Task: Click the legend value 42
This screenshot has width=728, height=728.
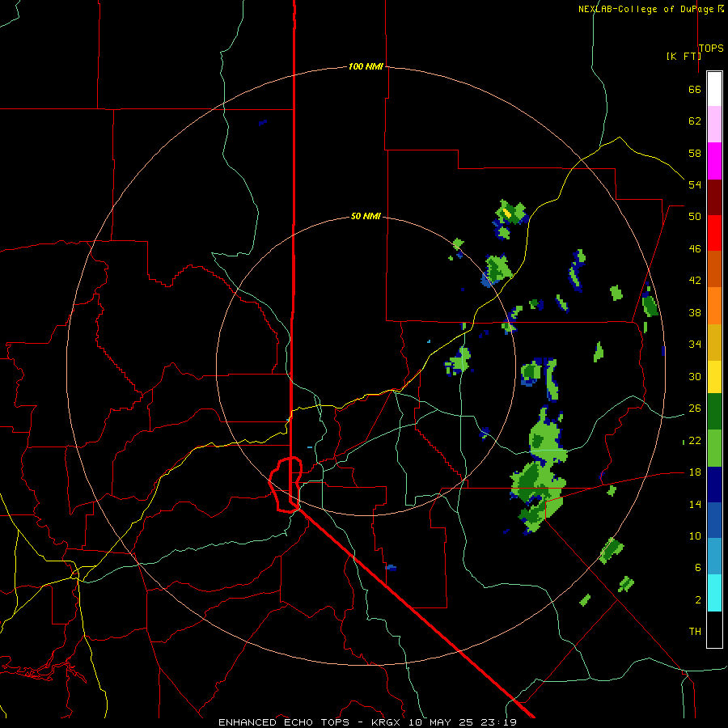Action: (695, 280)
